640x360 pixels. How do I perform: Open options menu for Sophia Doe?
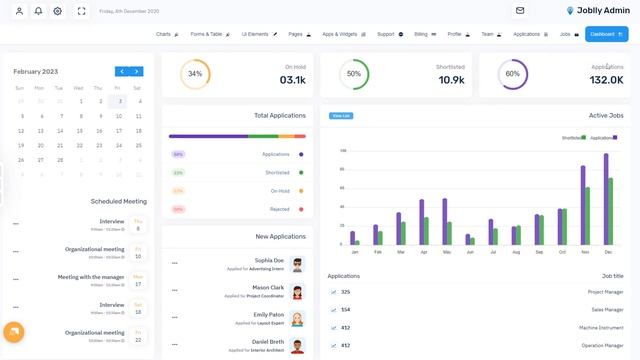[x=175, y=263]
